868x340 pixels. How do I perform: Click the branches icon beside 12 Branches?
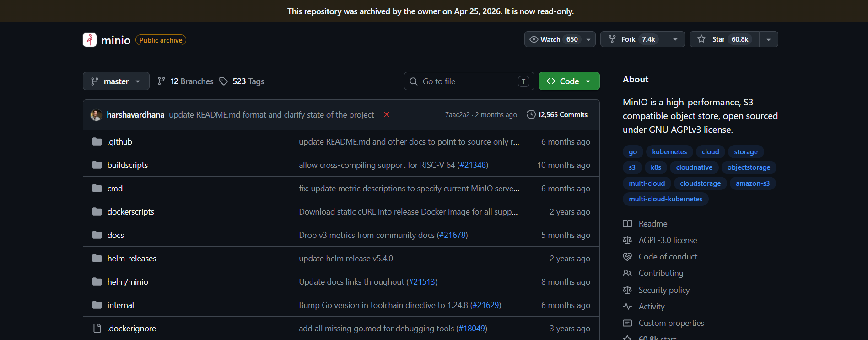click(x=162, y=81)
